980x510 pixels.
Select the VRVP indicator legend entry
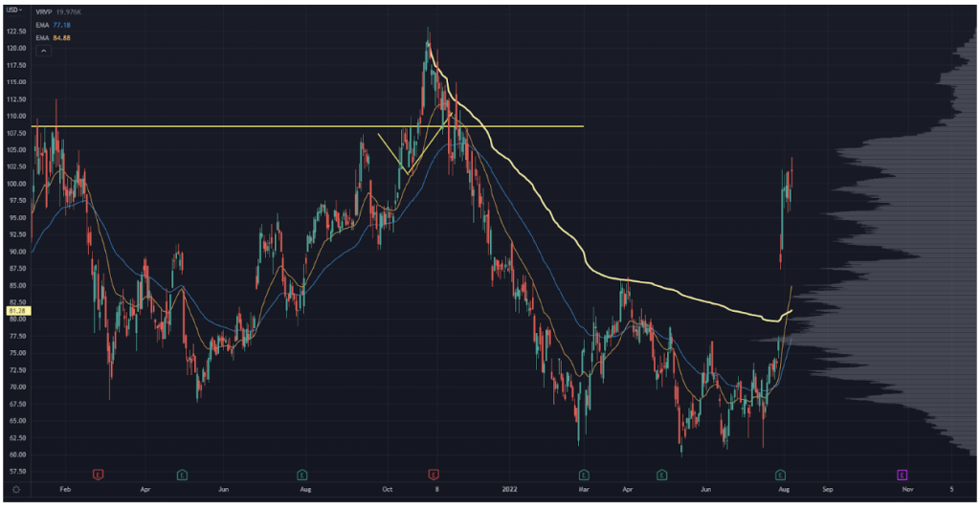coord(58,11)
